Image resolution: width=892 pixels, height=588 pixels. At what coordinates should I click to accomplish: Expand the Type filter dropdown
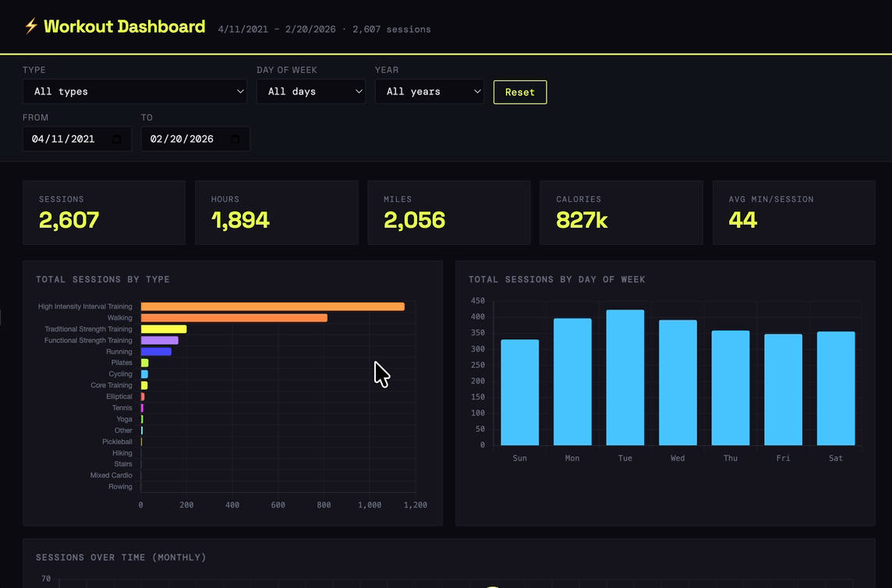135,91
